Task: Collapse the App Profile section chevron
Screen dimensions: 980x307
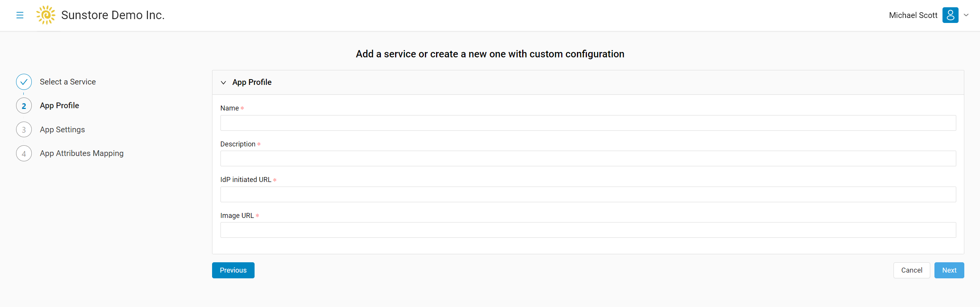Action: (x=224, y=83)
